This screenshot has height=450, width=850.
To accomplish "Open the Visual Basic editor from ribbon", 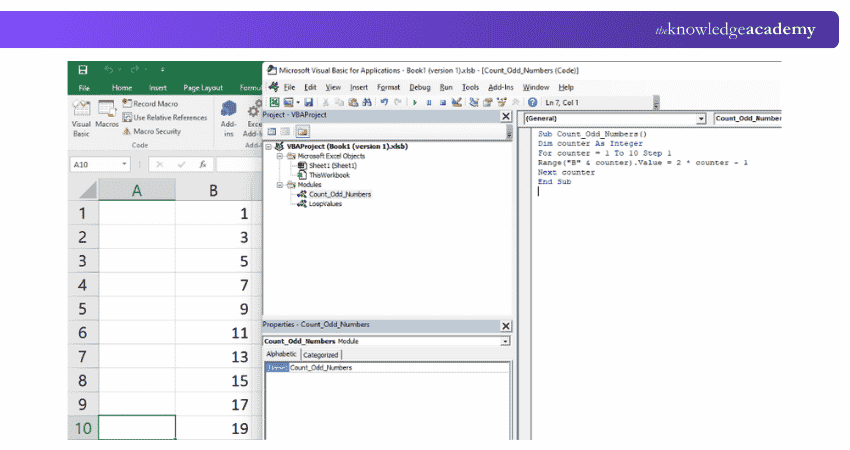I will pyautogui.click(x=81, y=118).
